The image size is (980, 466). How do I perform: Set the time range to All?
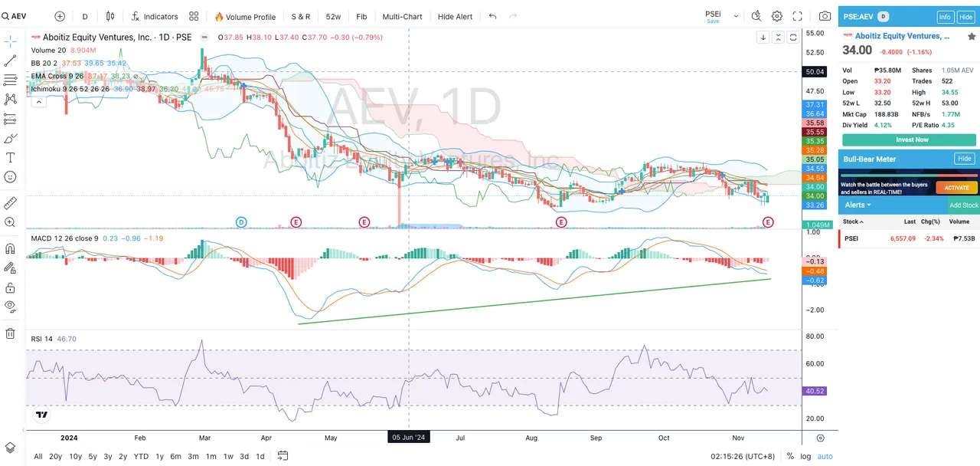point(38,456)
